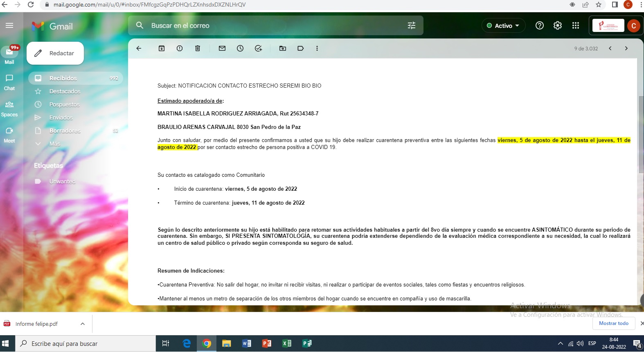
Task: Move the email to a folder
Action: pyautogui.click(x=283, y=48)
